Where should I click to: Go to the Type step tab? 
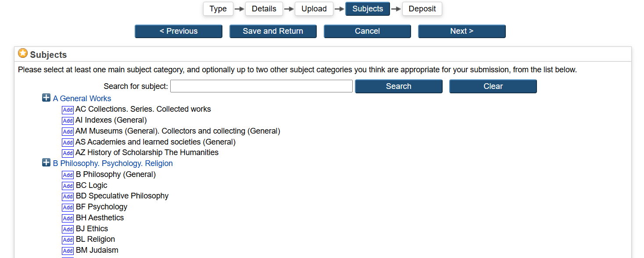[218, 9]
